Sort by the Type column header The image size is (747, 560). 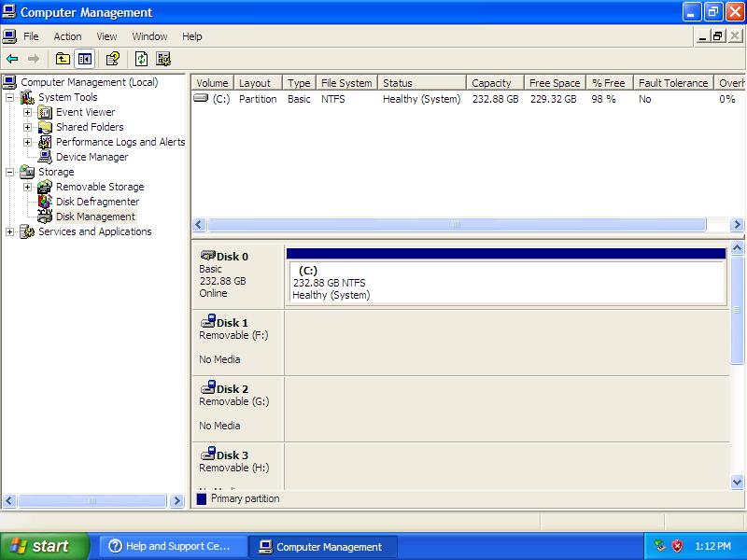click(x=299, y=83)
